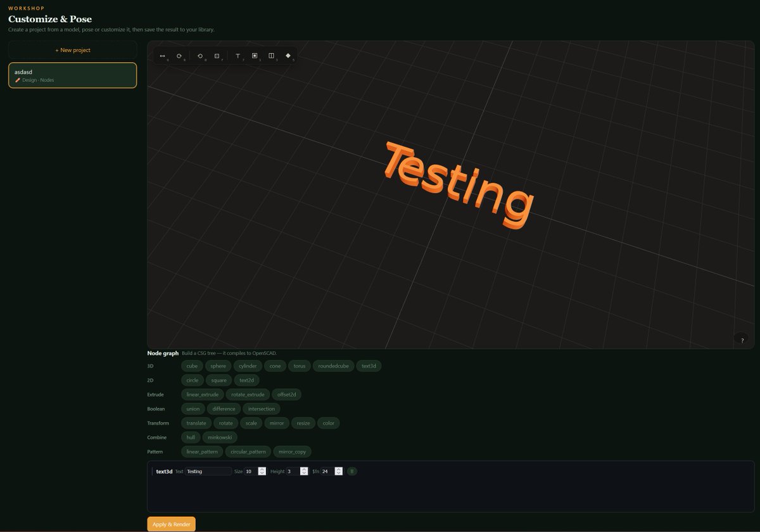
Task: Add a mirror_copy node
Action: click(x=293, y=452)
